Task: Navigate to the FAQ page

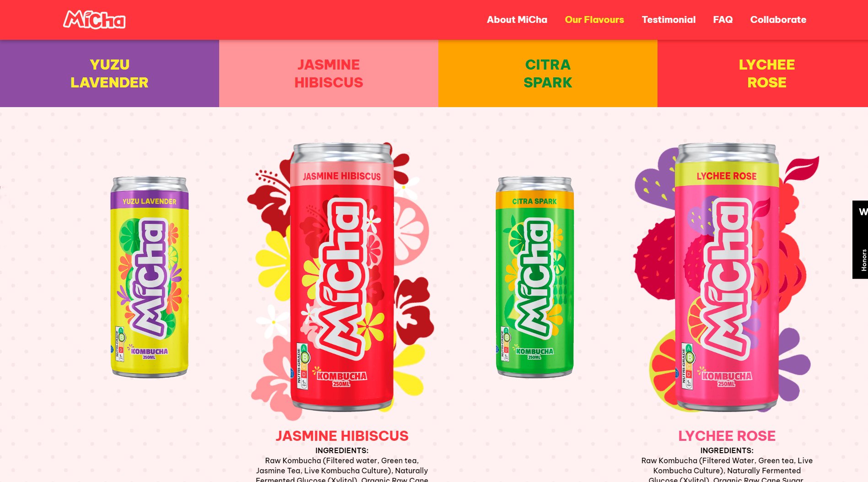Action: tap(722, 20)
